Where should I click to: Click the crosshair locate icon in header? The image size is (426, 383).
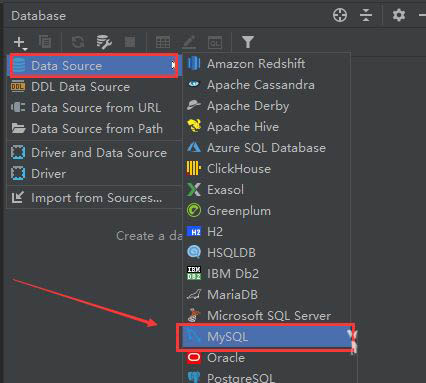point(340,15)
